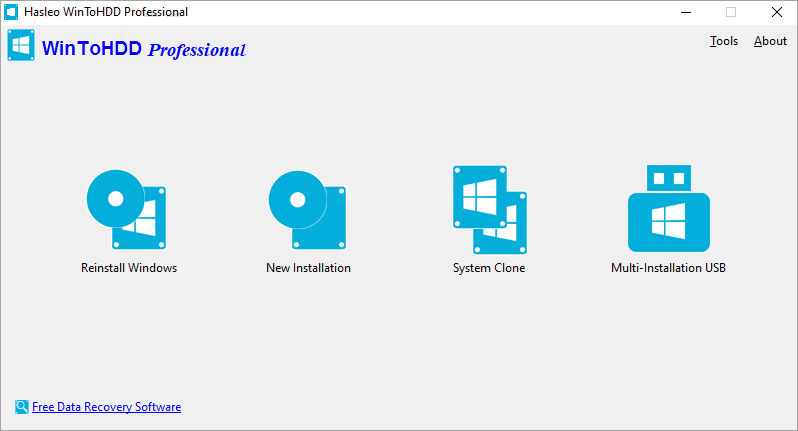Choose the System Clone text label

pos(489,268)
